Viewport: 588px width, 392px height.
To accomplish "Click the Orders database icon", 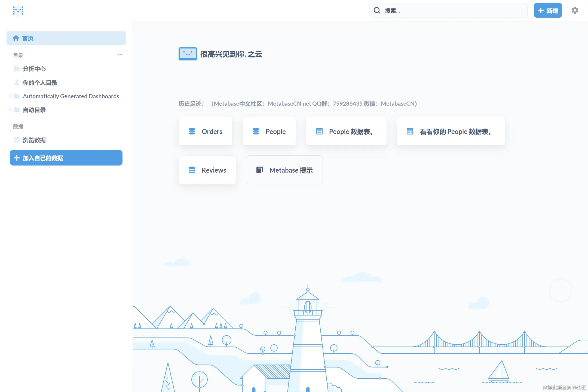I will pyautogui.click(x=192, y=131).
